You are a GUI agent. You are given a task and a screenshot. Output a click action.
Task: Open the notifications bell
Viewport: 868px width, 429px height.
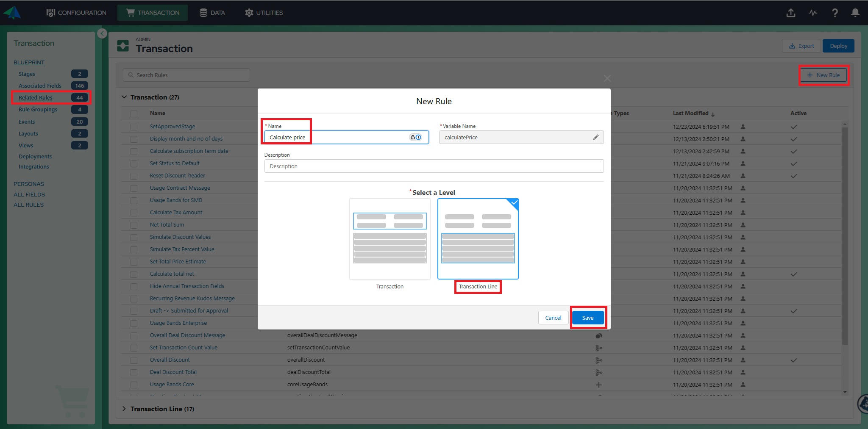click(855, 13)
